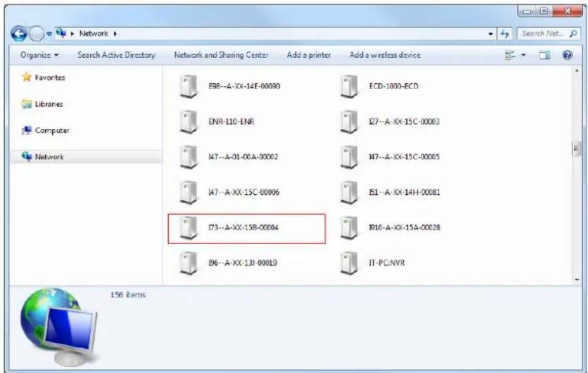588x373 pixels.
Task: Click Add a wireless device
Action: [x=385, y=55]
